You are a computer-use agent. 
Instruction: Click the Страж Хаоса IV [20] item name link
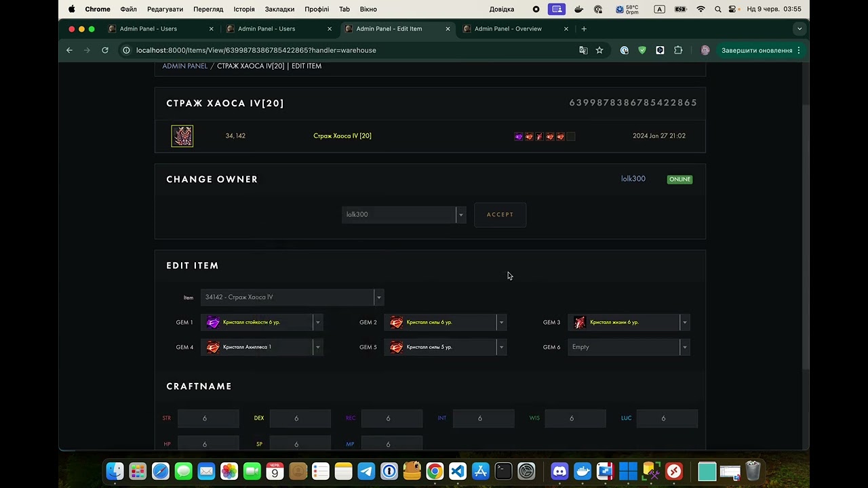click(342, 136)
